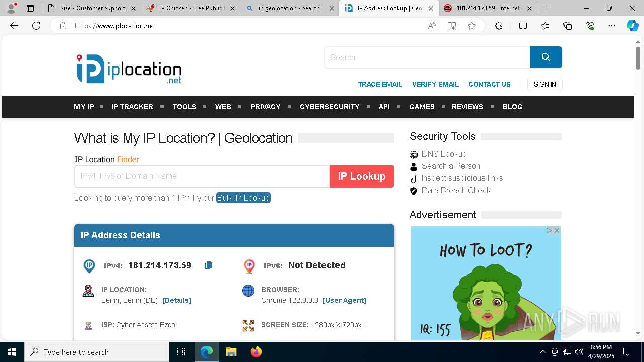Image resolution: width=644 pixels, height=362 pixels.
Task: Click the Microsoft Edge taskbar icon
Action: click(207, 352)
